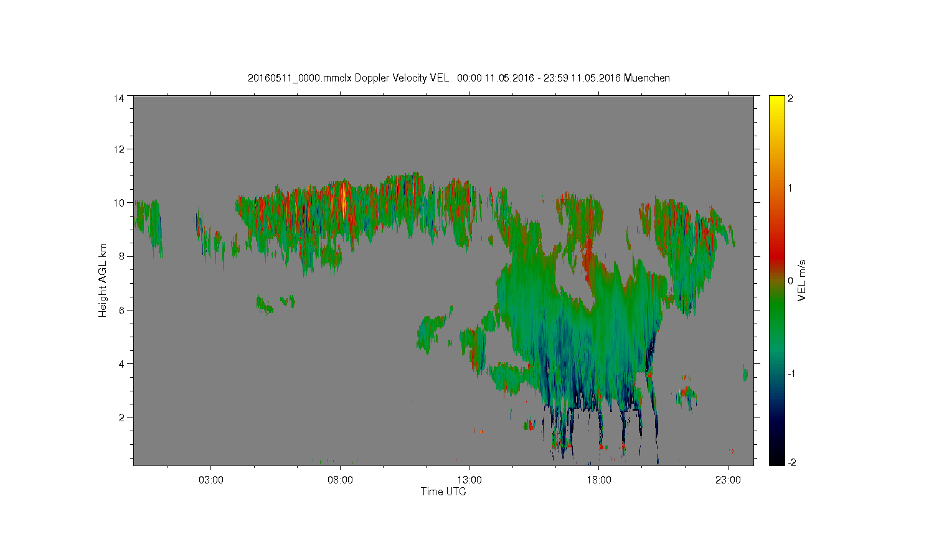Image resolution: width=934 pixels, height=560 pixels.
Task: Click the 'Time UTC' x-axis label
Action: (443, 492)
